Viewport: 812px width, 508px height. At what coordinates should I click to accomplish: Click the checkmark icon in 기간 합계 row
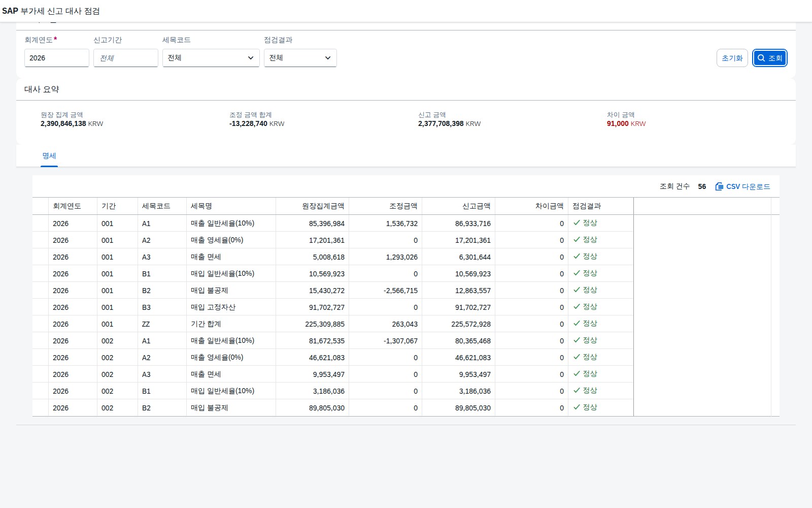pyautogui.click(x=577, y=323)
